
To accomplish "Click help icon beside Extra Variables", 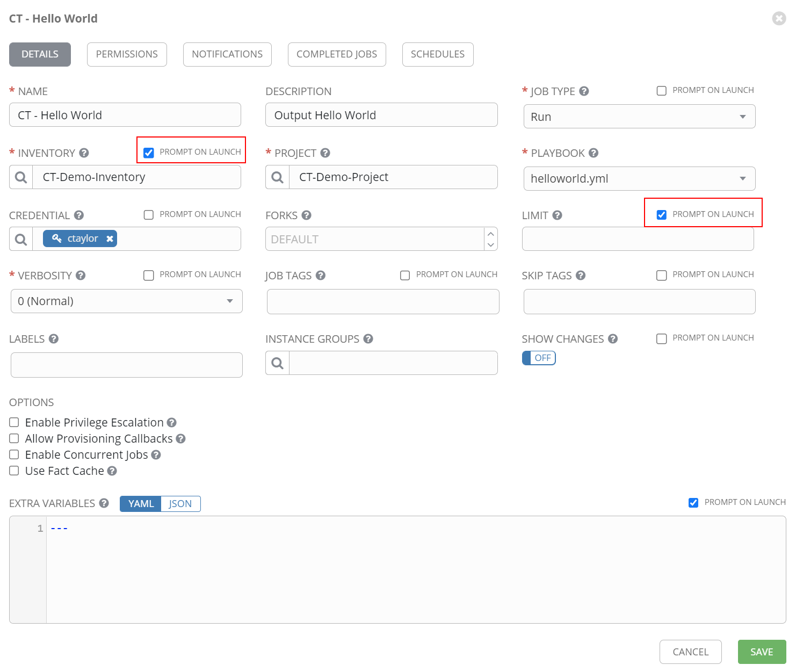I will (x=104, y=503).
